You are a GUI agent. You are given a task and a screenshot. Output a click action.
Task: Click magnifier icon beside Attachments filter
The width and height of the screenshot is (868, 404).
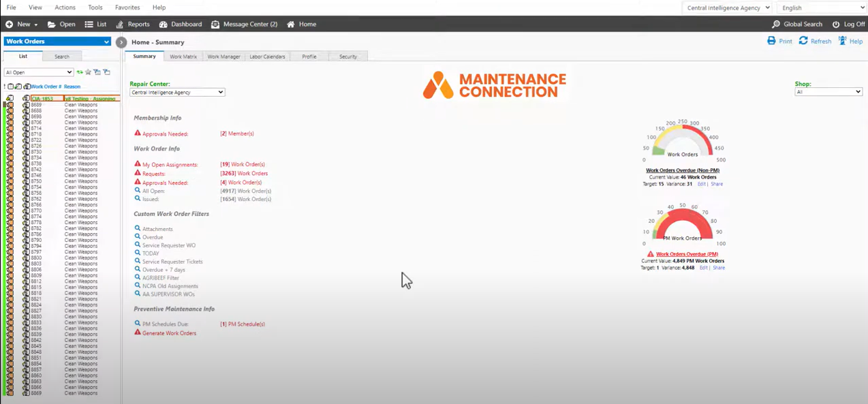click(138, 228)
